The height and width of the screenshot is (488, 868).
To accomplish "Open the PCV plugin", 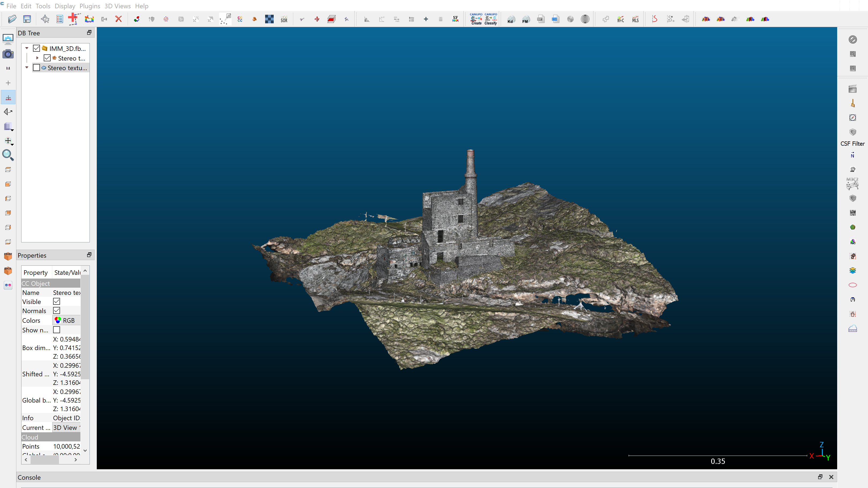I will (x=852, y=212).
